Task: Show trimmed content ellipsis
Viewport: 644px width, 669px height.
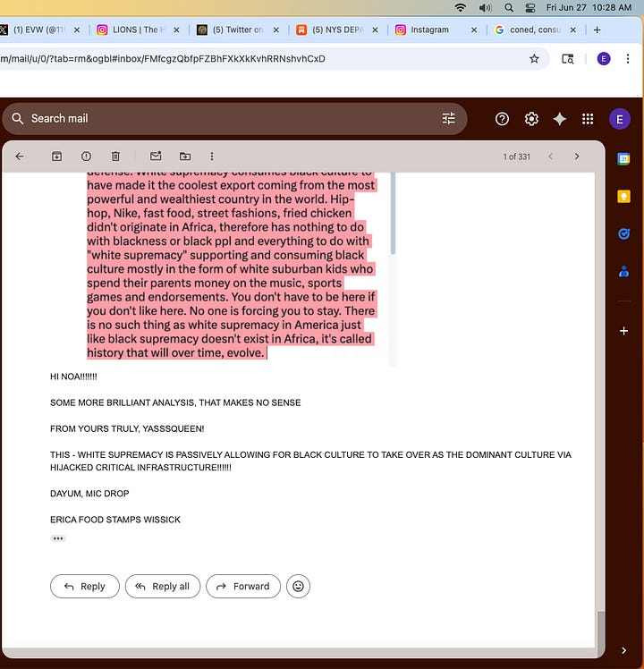Action: tap(58, 538)
